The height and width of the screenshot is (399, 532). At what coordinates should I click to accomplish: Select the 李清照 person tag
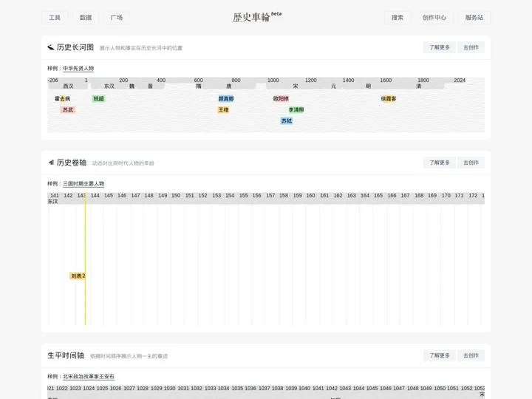point(296,110)
